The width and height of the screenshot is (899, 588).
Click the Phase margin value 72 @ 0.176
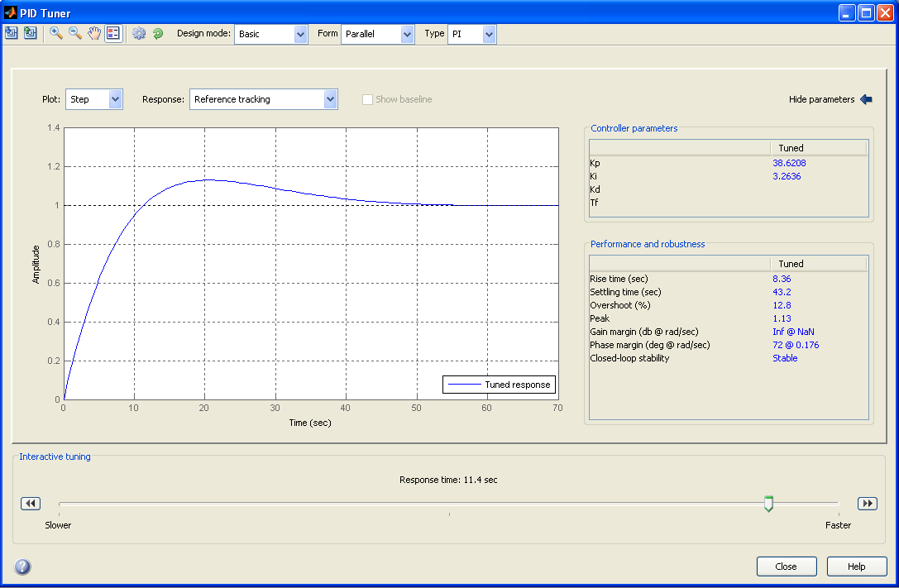pyautogui.click(x=796, y=344)
